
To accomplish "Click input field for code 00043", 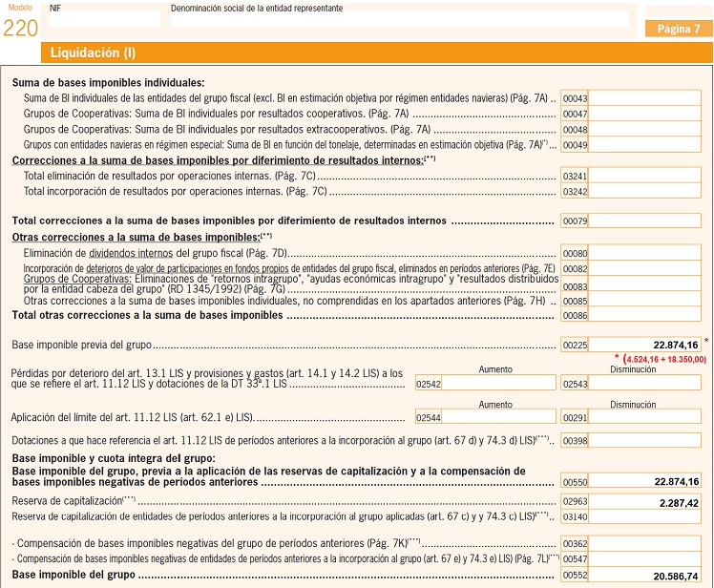I will 644,98.
